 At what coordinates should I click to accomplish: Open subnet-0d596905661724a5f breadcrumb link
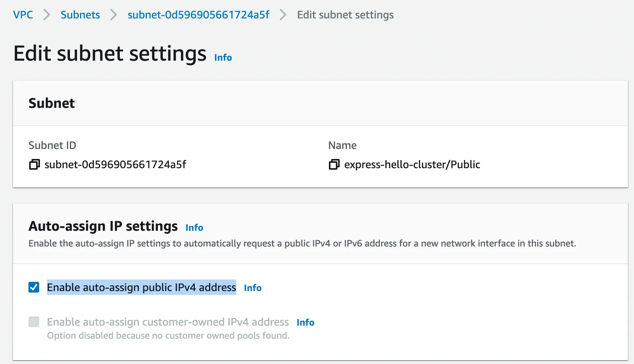coord(198,15)
